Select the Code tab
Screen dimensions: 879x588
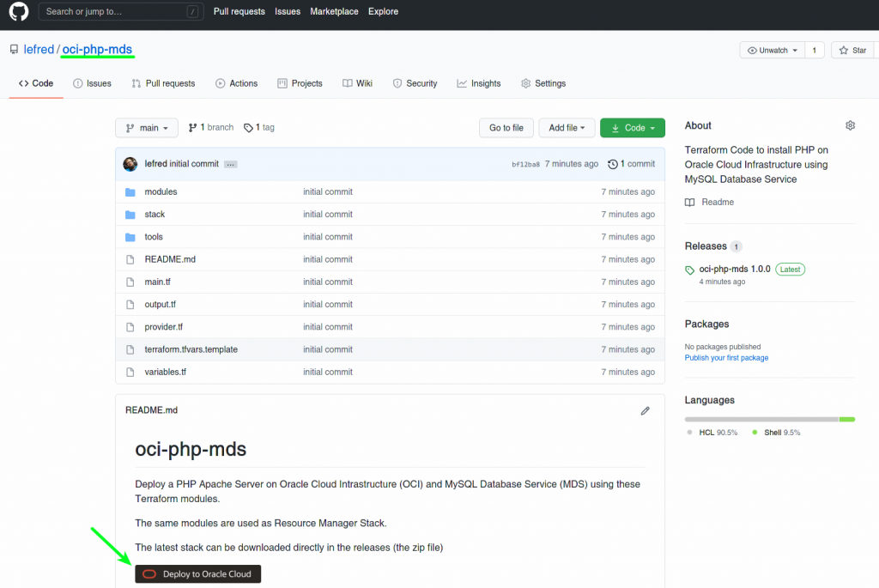click(x=36, y=83)
